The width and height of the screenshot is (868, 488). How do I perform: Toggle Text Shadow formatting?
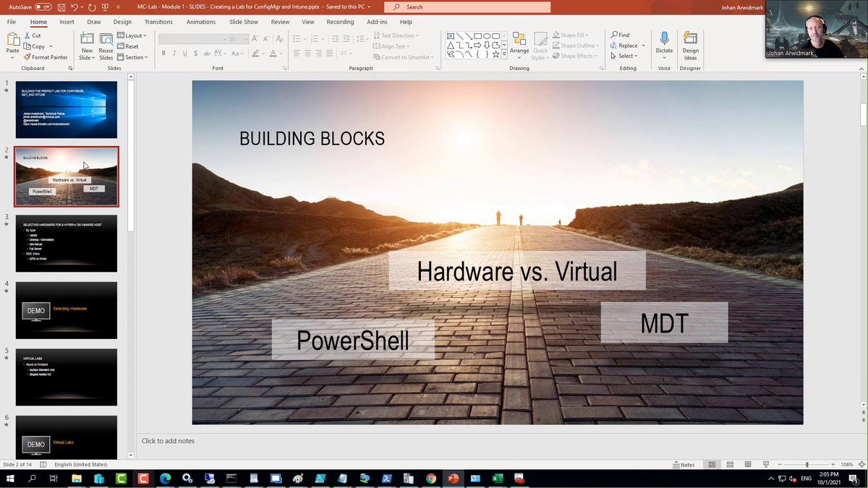pos(196,53)
